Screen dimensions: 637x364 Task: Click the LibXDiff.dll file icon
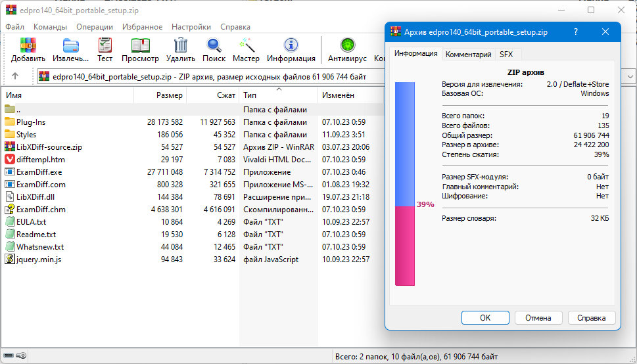coord(10,197)
